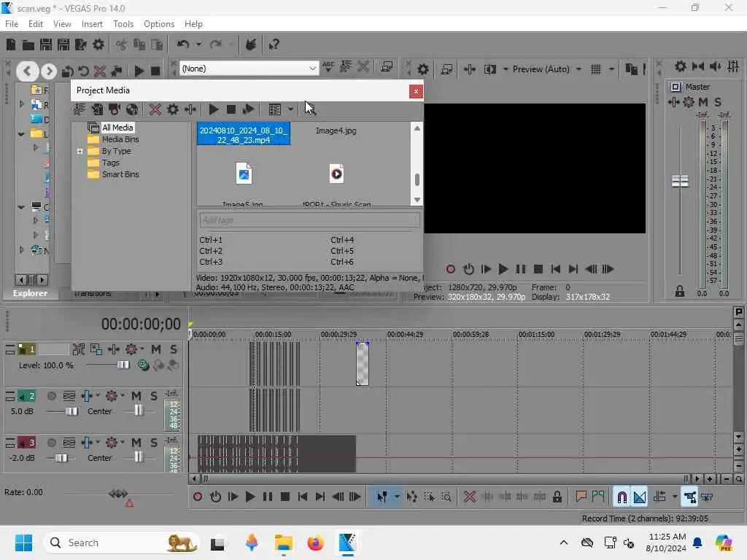The height and width of the screenshot is (560, 747).
Task: Select Smart Bins folder
Action: coord(120,174)
